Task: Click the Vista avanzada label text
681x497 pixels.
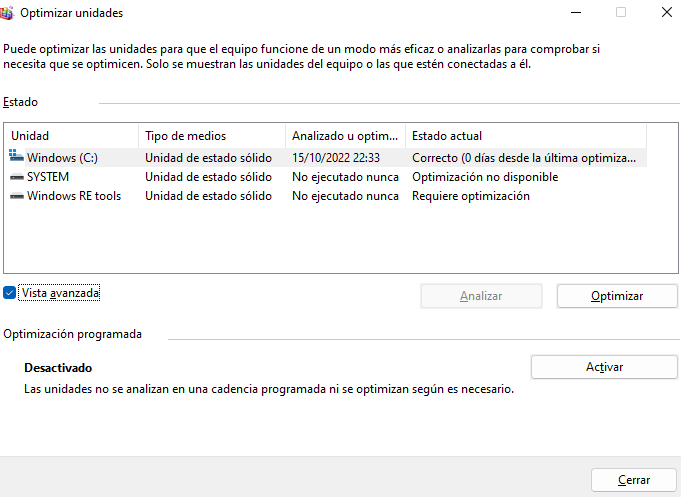Action: (x=60, y=293)
